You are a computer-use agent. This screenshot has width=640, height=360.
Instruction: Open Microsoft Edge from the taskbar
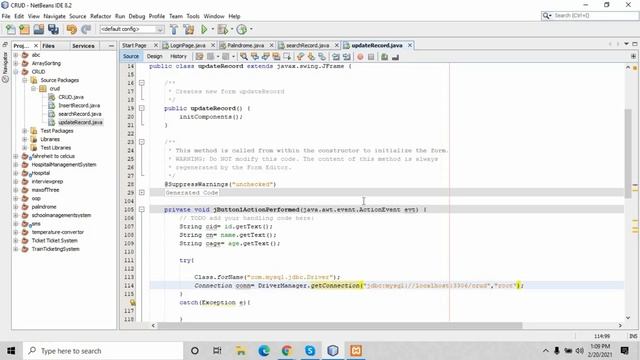(x=264, y=351)
